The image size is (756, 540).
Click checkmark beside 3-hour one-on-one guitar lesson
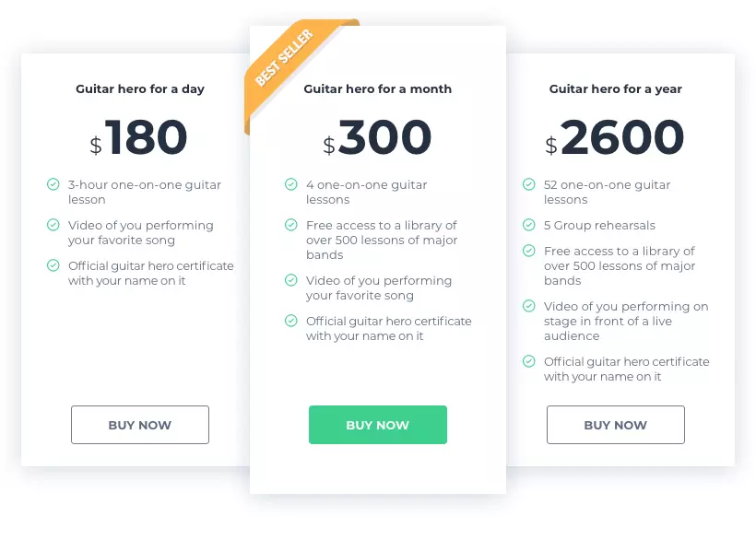click(x=53, y=184)
